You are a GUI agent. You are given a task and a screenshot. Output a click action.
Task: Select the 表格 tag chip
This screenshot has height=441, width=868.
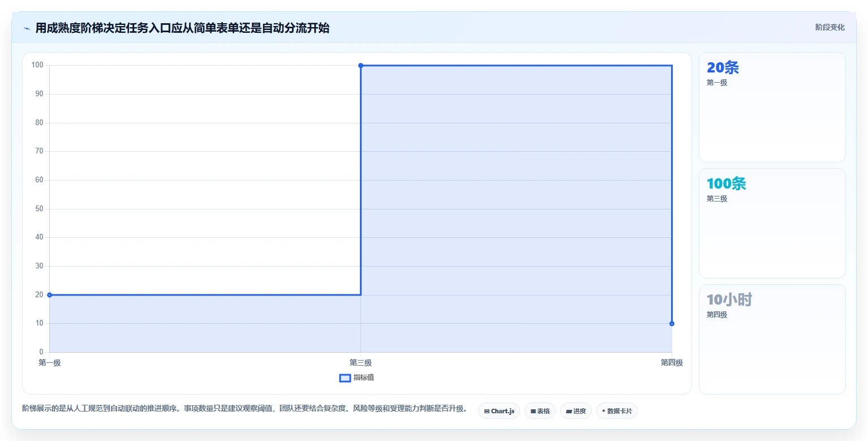pos(540,411)
